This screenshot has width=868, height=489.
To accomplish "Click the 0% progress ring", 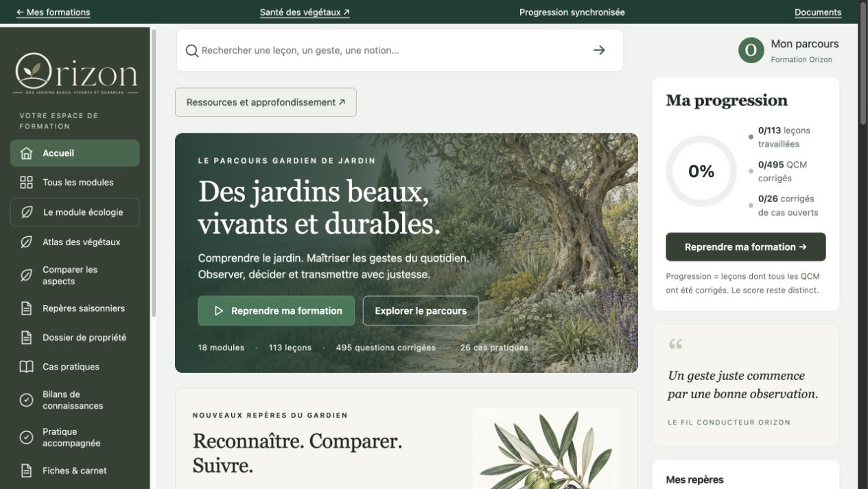I will (701, 171).
